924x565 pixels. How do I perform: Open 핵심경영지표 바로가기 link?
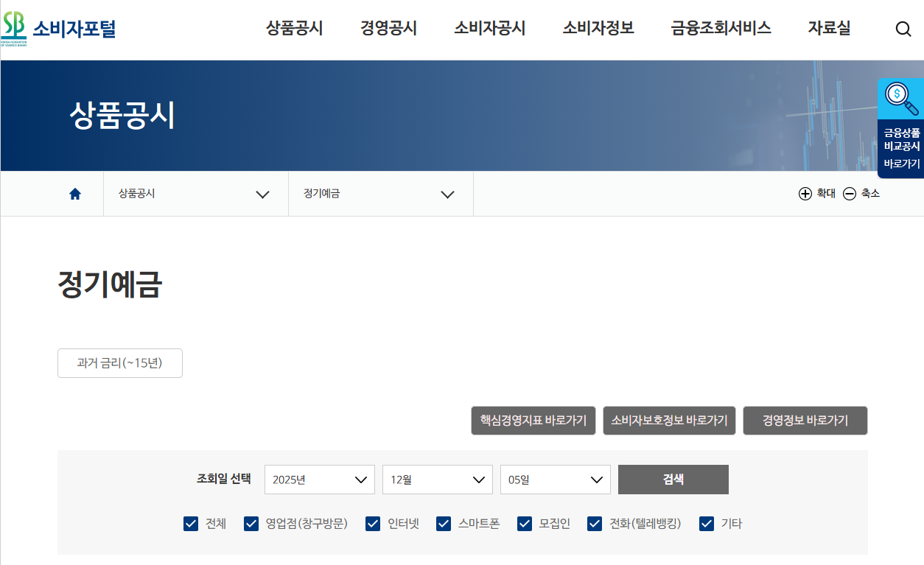coord(533,421)
